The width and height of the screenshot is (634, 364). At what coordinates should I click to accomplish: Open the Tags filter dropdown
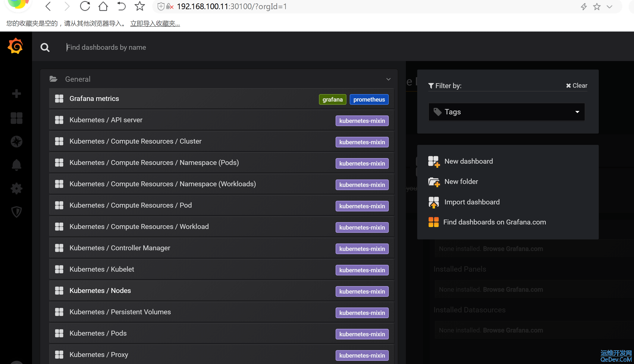507,112
